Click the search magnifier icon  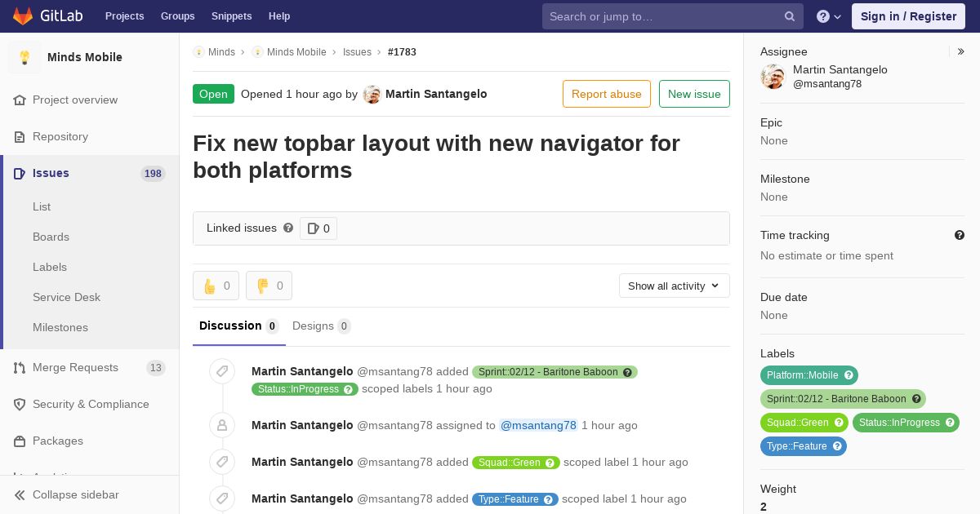790,16
